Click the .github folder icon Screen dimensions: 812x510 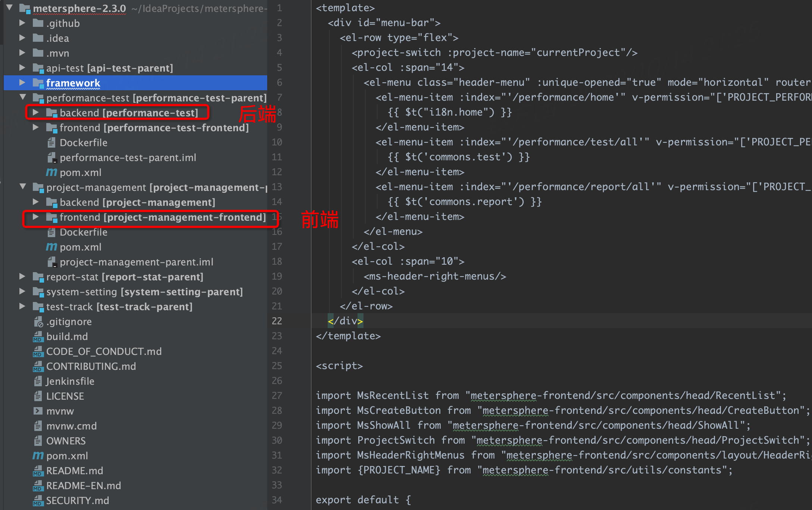[x=38, y=23]
